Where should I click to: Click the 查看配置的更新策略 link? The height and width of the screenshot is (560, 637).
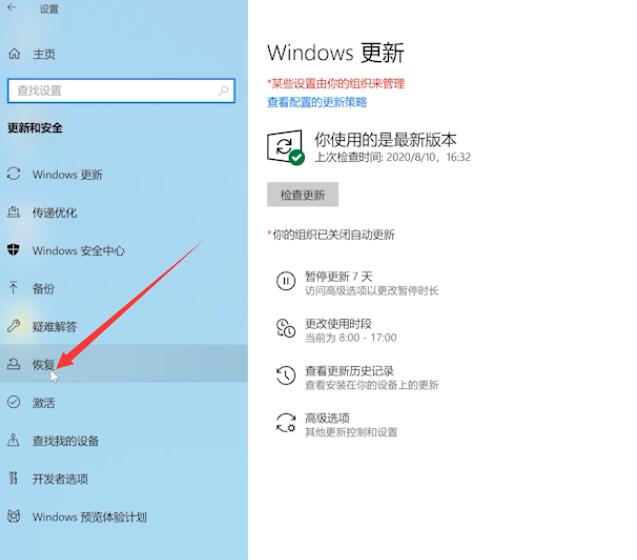317,102
